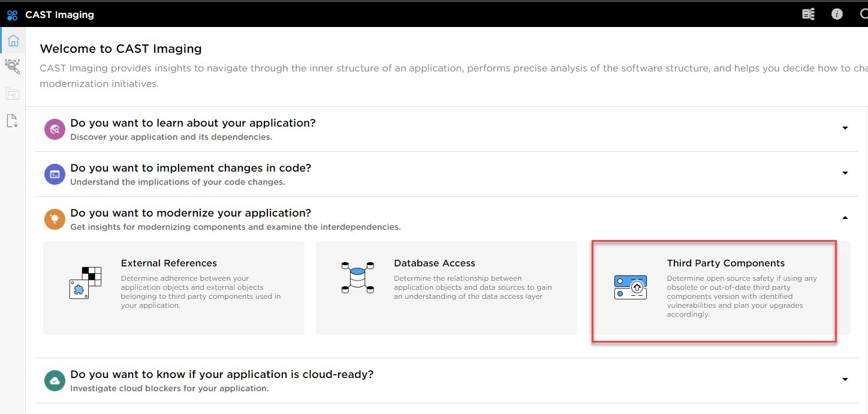This screenshot has height=414, width=868.
Task: Open the Third Party Components title
Action: (x=725, y=263)
